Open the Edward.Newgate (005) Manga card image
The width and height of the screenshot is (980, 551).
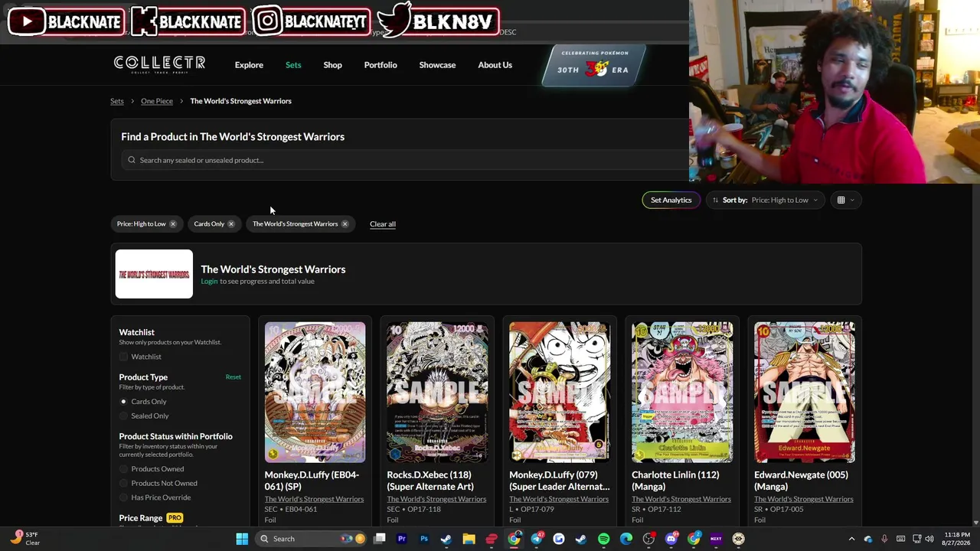point(805,392)
